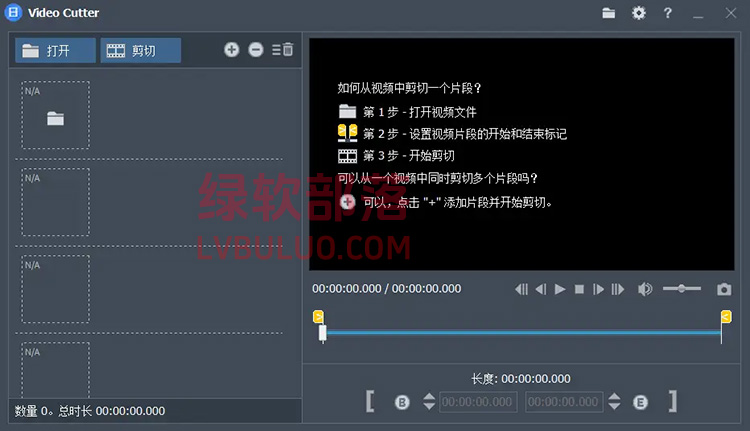Click the yellow end marker on timeline
Viewport: 750px width, 431px height.
[x=726, y=317]
